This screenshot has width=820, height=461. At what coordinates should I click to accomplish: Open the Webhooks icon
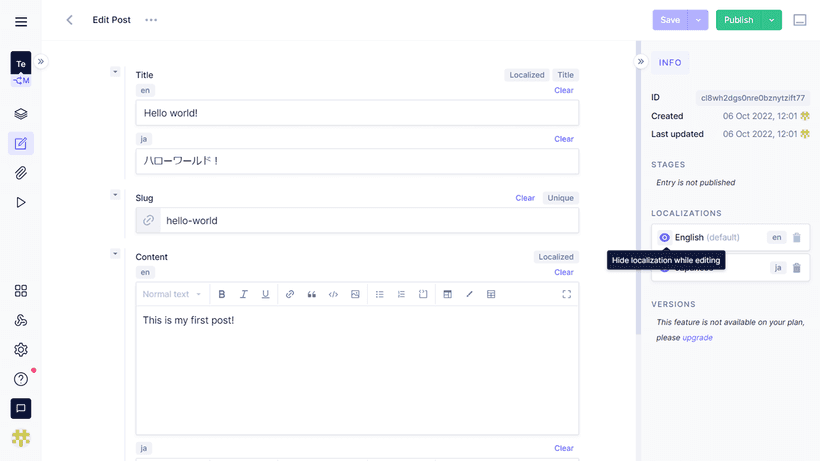21,320
